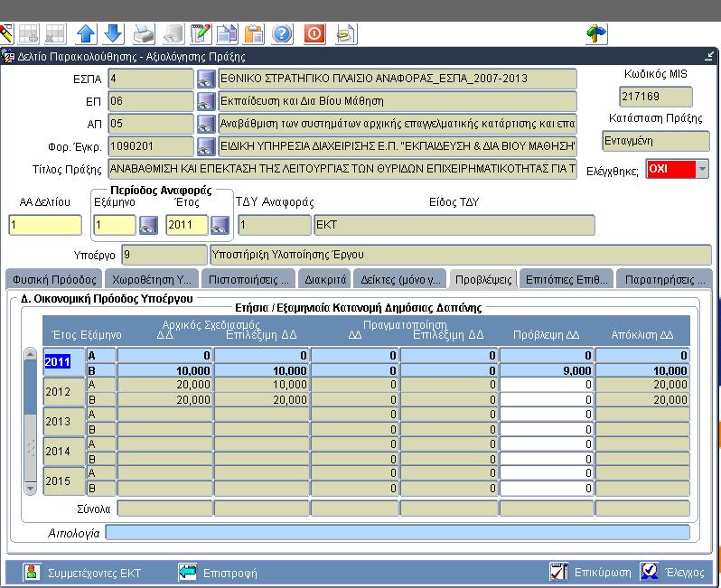Screen dimensions: 721x588
Task: Click the Εξάμηνο input field
Action: pos(115,225)
